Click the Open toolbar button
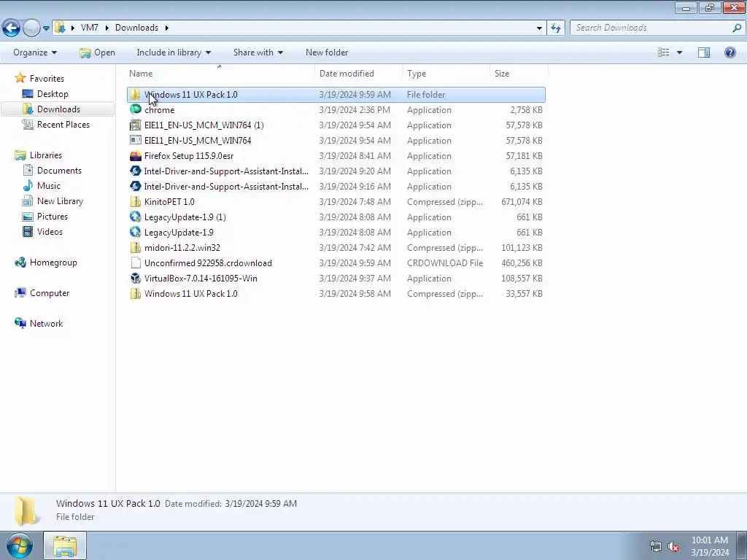Screen dimensions: 747x560 click(98, 52)
